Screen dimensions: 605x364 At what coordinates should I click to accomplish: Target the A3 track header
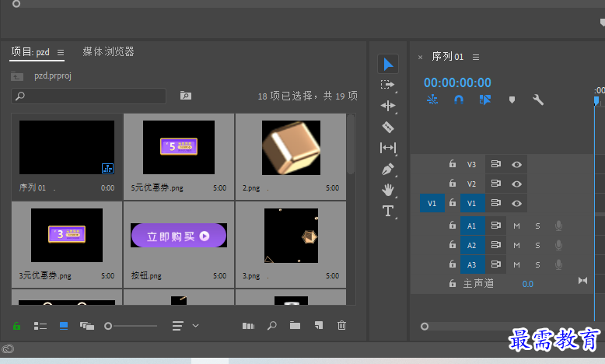pyautogui.click(x=472, y=264)
